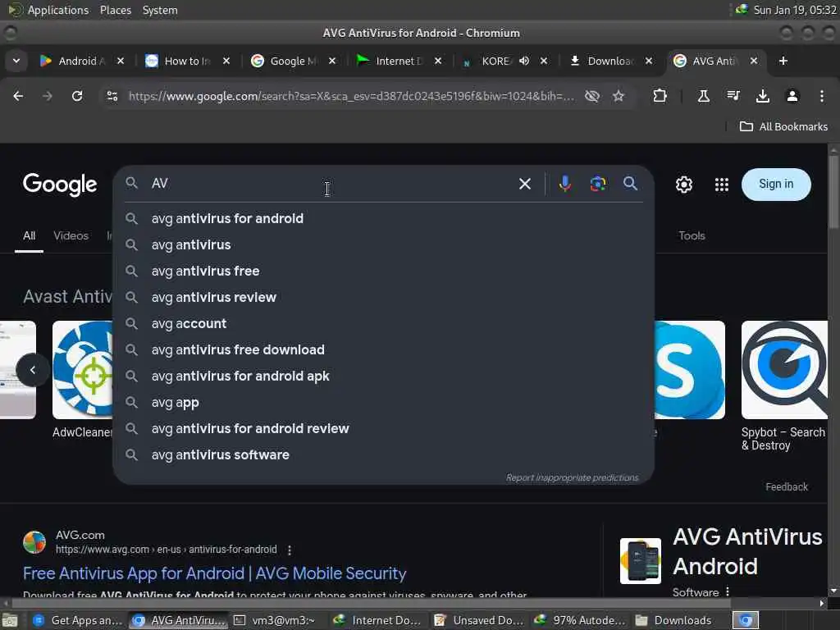Search by image with Google Lens icon
840x630 pixels.
point(598,184)
